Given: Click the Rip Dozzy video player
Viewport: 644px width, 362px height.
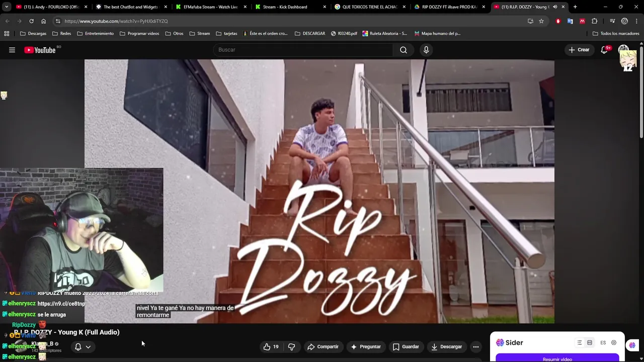Looking at the screenshot, I should click(319, 191).
